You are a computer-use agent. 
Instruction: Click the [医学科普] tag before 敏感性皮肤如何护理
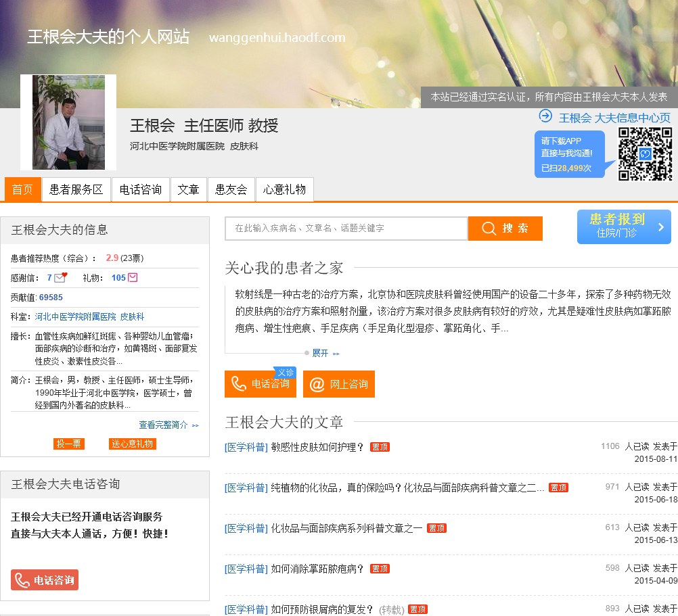pyautogui.click(x=246, y=447)
